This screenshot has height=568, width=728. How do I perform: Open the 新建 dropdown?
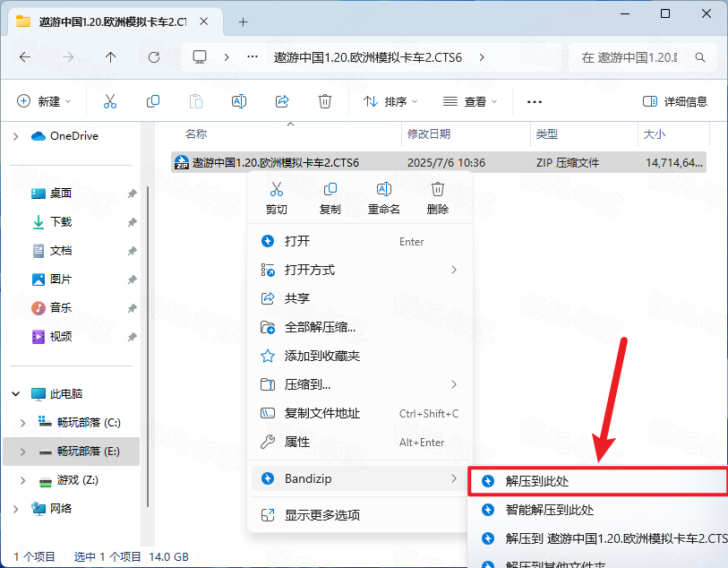44,101
